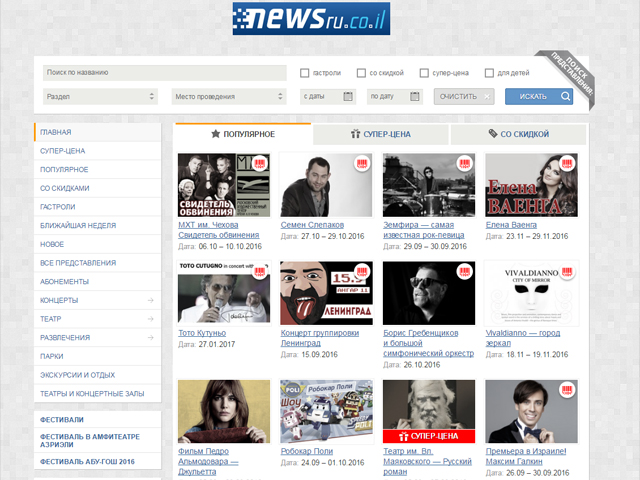Viewport: 640px width, 480px height.
Task: Click ticket badge on Земфира photo
Action: point(464,164)
